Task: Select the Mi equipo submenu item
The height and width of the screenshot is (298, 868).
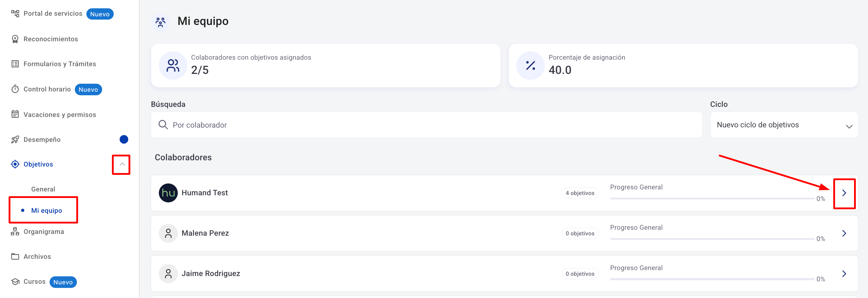Action: tap(47, 210)
